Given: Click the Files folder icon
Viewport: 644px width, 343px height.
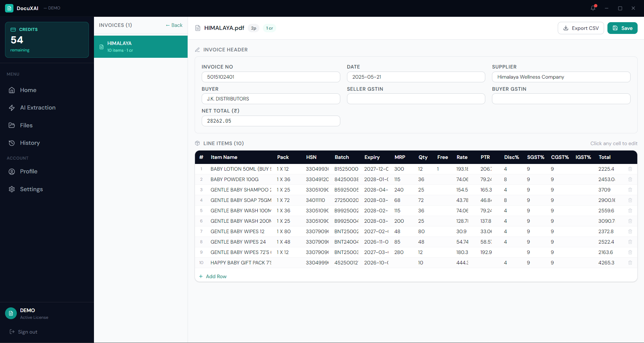Looking at the screenshot, I should pos(12,125).
